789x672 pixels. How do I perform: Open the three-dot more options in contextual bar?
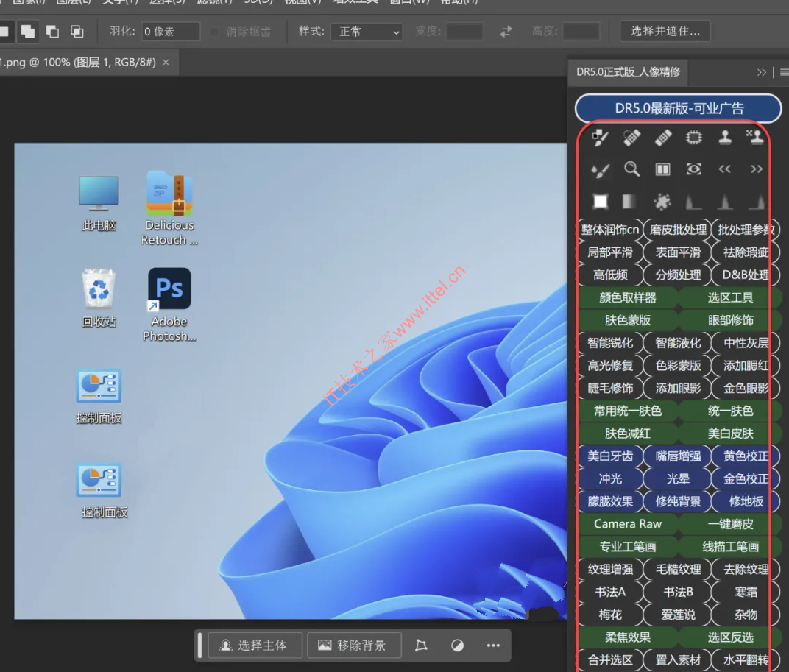pos(493,646)
